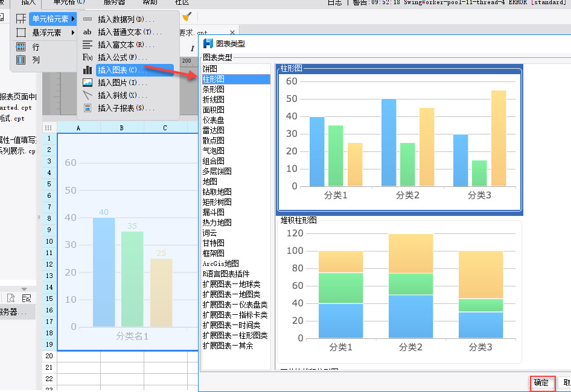Click column header B in spreadsheet
571x392 pixels.
[x=122, y=128]
